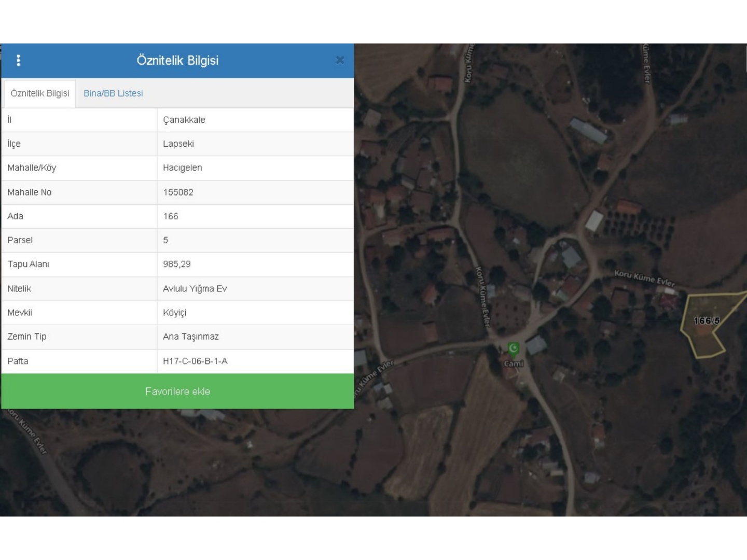
Task: Click the Ana Taşınmaz value
Action: coord(191,337)
